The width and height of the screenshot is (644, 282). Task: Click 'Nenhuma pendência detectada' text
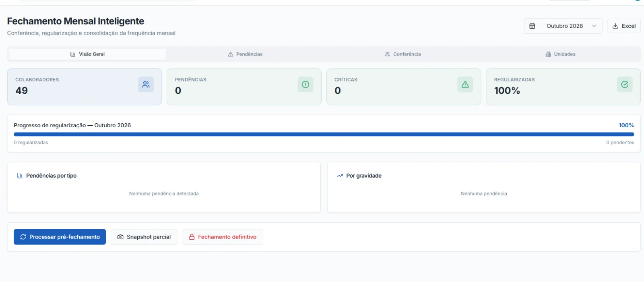tap(164, 194)
